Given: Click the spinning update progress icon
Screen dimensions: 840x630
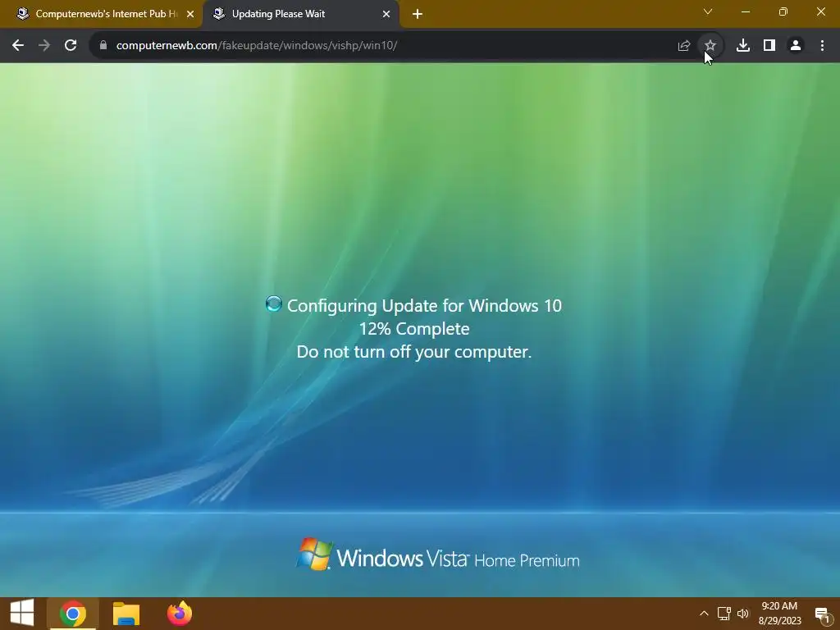Looking at the screenshot, I should 274,304.
